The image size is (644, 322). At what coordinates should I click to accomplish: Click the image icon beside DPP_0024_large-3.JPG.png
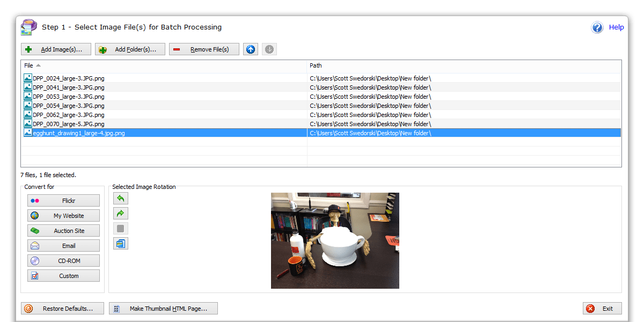pos(28,78)
